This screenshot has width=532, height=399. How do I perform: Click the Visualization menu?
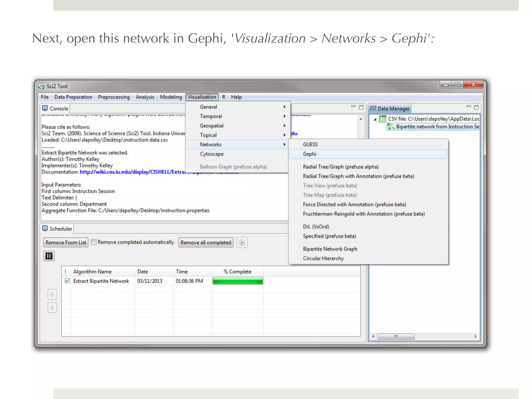pos(202,97)
